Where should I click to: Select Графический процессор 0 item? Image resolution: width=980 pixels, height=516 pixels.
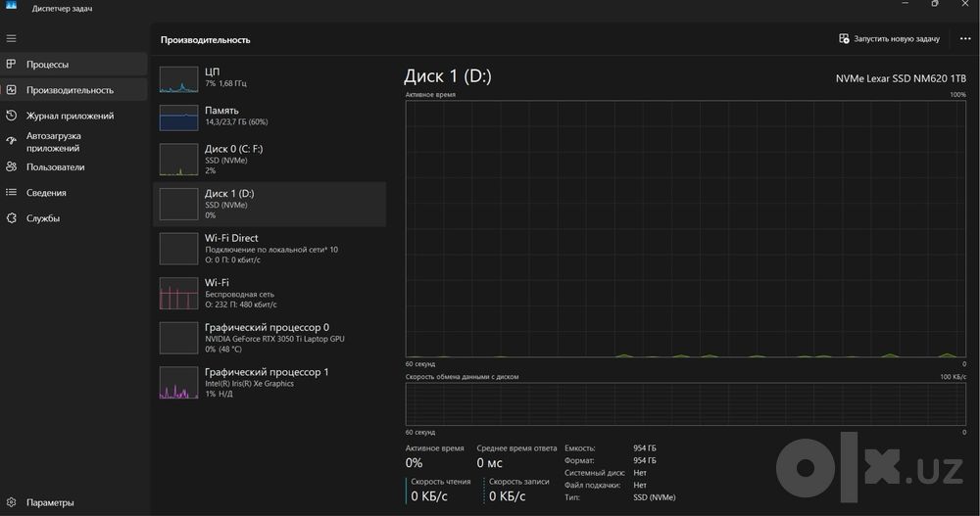tap(269, 338)
